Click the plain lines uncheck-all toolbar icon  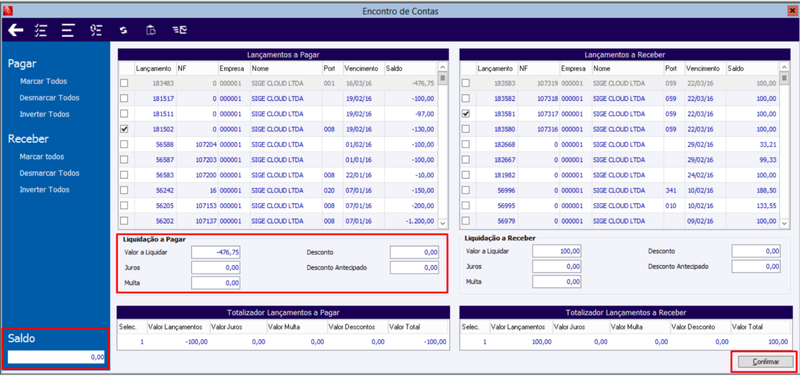68,30
